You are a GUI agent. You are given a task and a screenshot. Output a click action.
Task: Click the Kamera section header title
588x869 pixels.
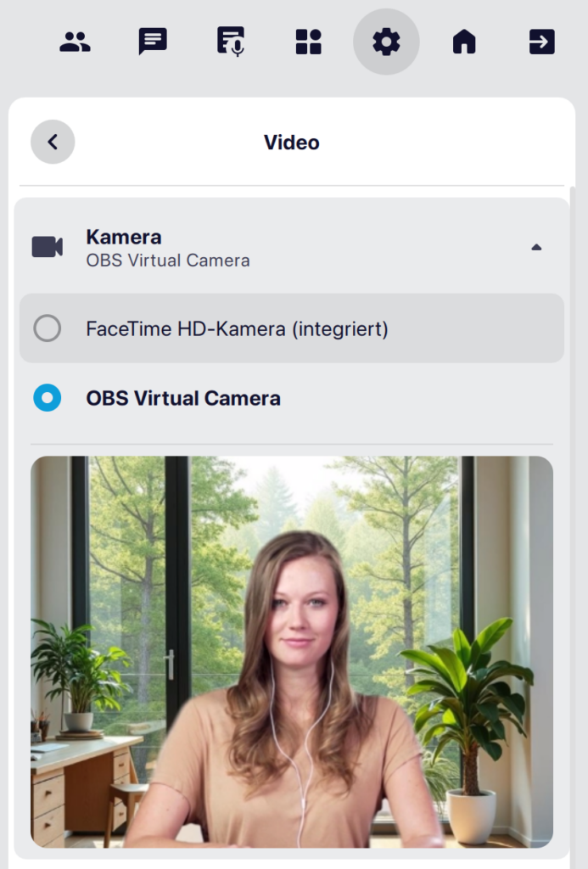[124, 237]
